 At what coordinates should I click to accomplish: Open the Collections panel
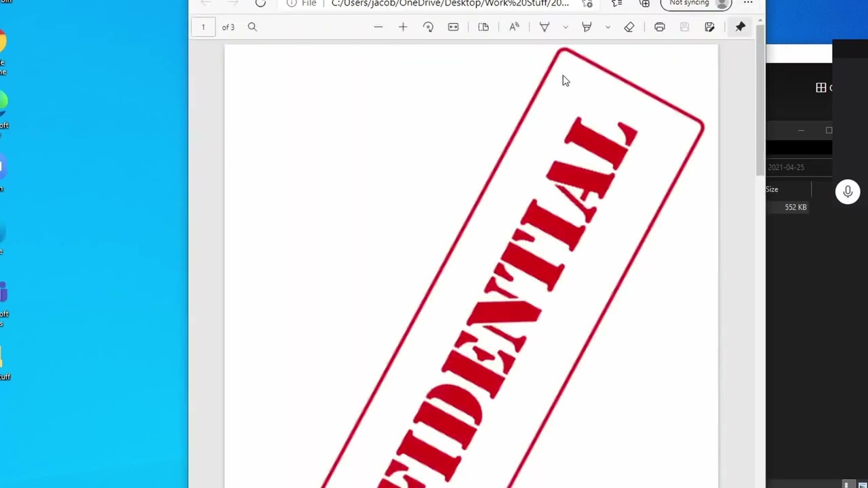click(645, 3)
